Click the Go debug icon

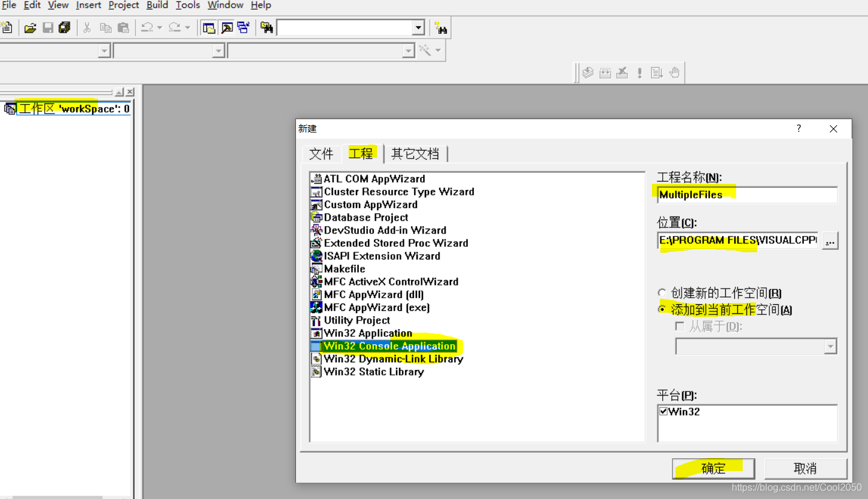(657, 73)
